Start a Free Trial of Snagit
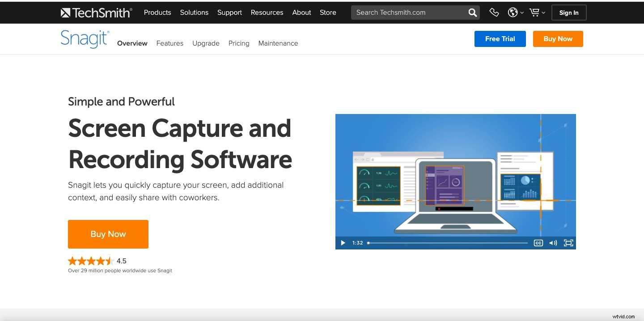 pyautogui.click(x=500, y=39)
